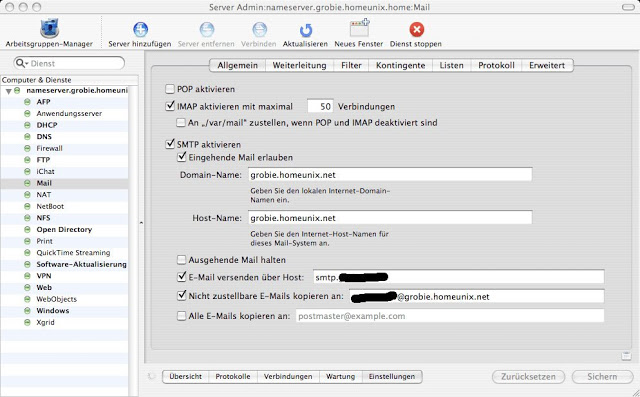Click the magnifier icon in the Dienst search
Viewport: 640px width, 397px height.
point(21,63)
